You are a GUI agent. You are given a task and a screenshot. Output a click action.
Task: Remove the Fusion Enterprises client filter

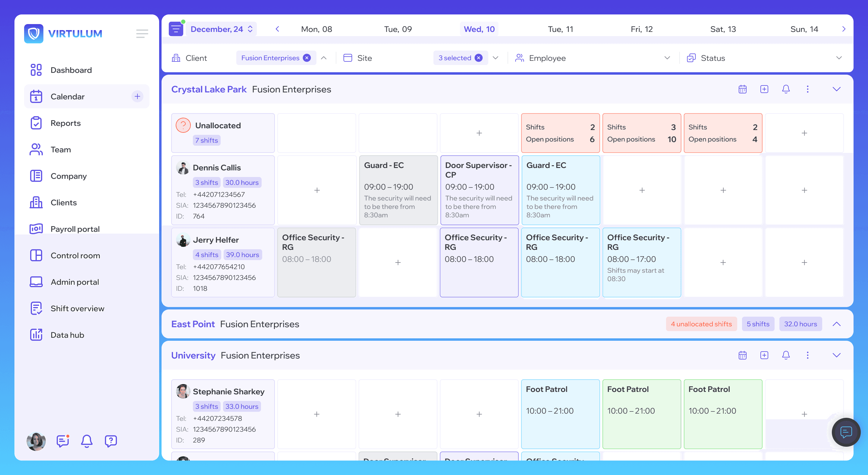(307, 58)
